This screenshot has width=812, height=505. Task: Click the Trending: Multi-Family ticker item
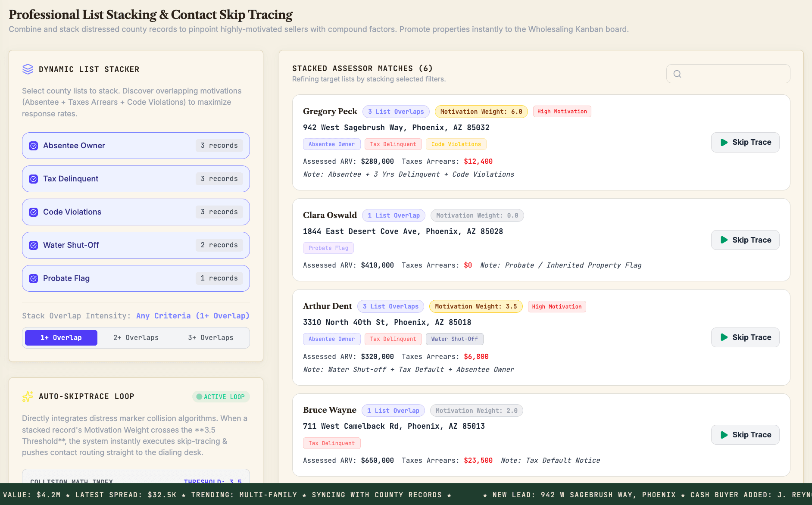pos(244,495)
